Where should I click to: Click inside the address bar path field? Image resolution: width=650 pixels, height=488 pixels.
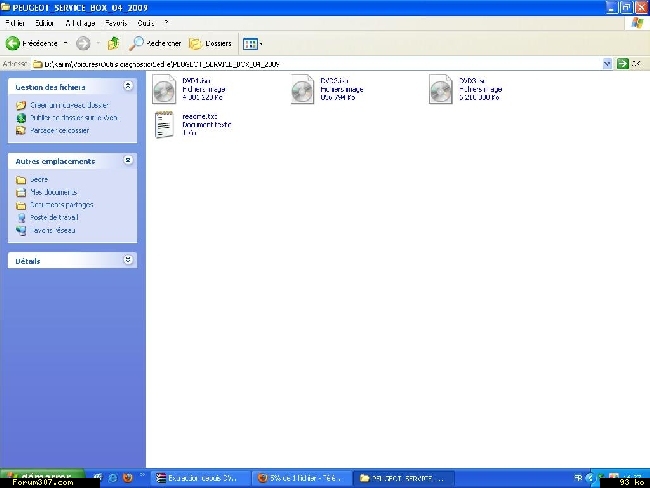[x=316, y=64]
